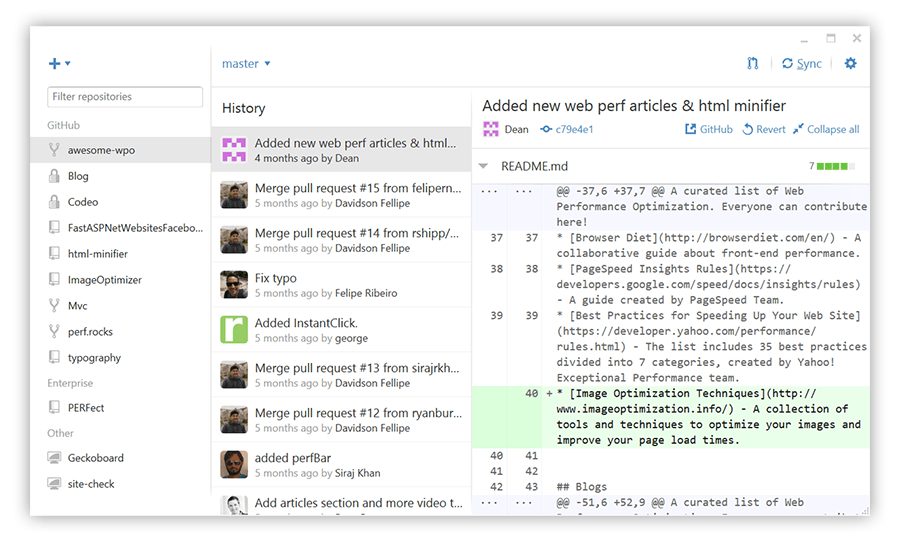Click added line 40 in the diff
The height and width of the screenshot is (542, 900).
(670, 417)
